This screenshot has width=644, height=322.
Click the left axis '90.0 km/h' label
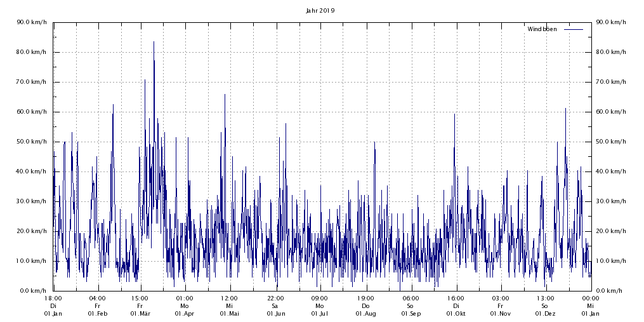point(32,22)
